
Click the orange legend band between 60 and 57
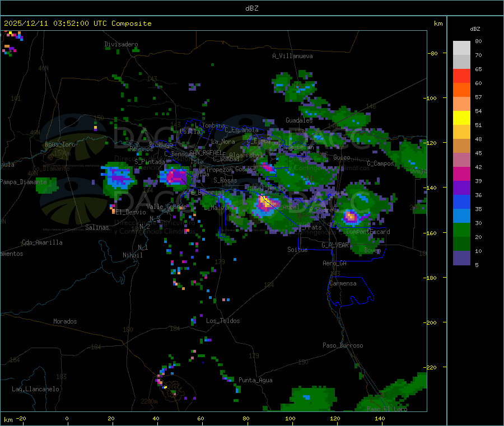pyautogui.click(x=461, y=90)
